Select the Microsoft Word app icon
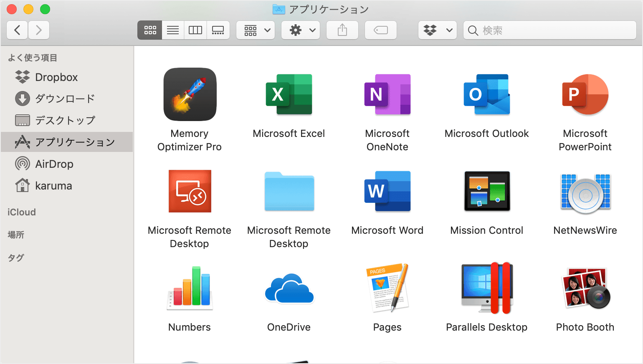 [x=387, y=191]
